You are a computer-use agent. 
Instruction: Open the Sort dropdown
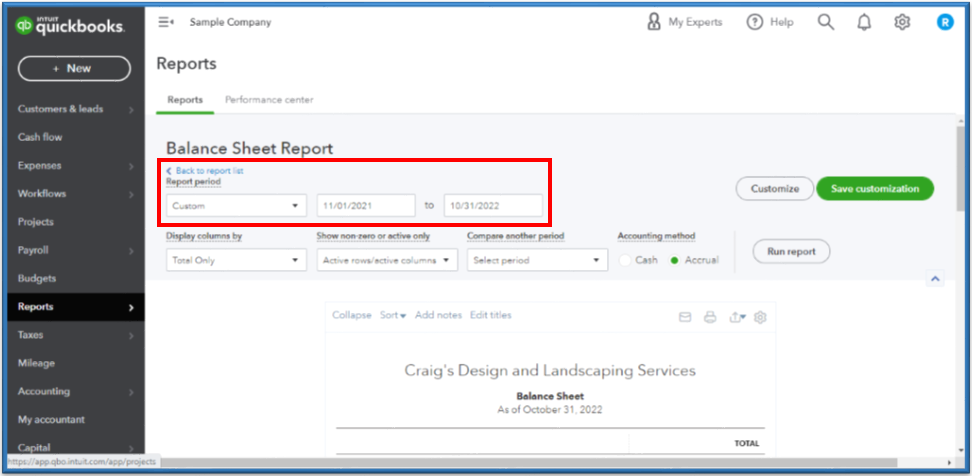[393, 315]
